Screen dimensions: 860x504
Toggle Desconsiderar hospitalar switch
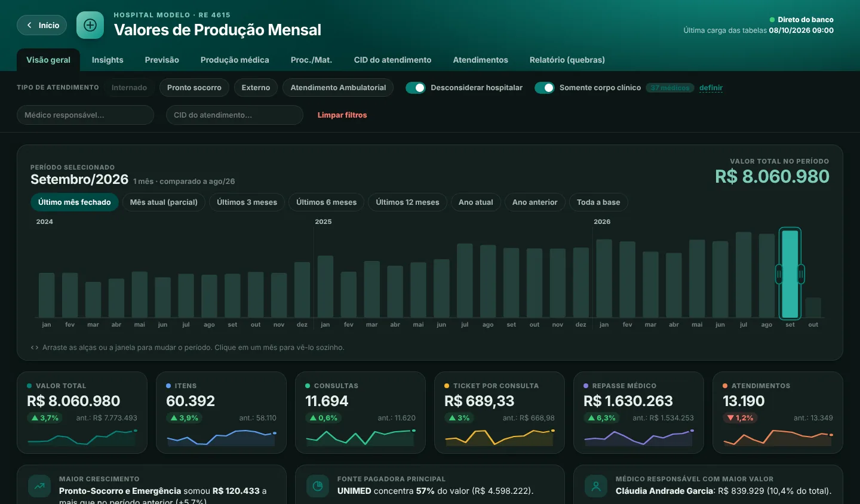tap(416, 88)
